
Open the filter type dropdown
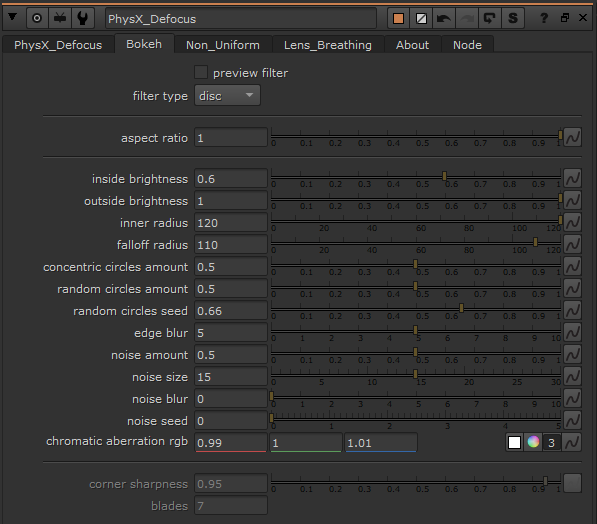pyautogui.click(x=227, y=95)
